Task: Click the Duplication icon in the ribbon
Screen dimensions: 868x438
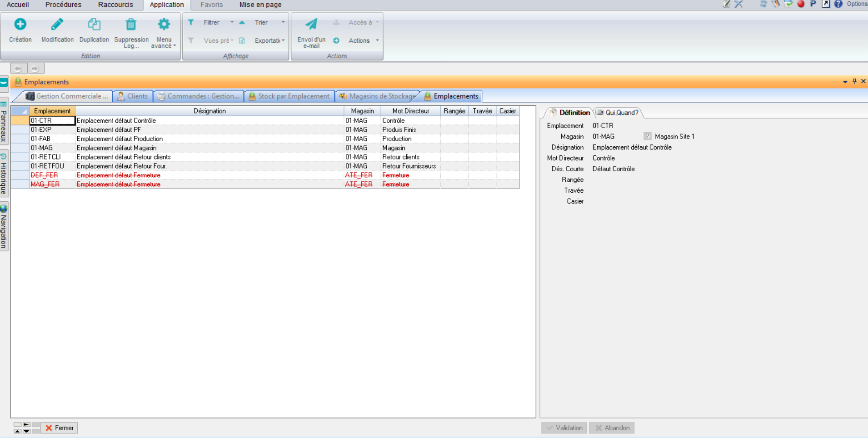Action: 94,25
